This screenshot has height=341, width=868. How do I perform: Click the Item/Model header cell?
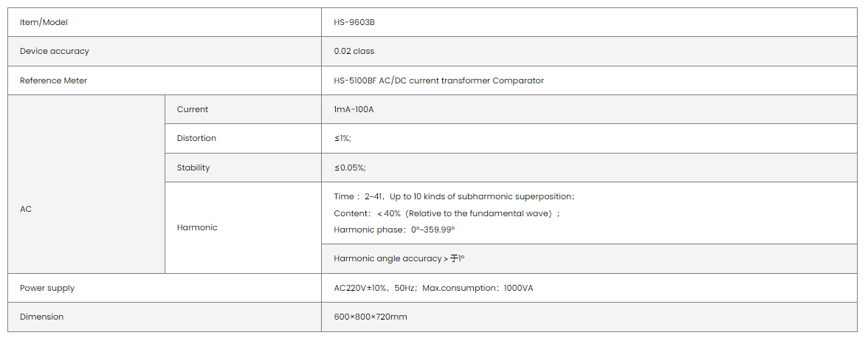pos(44,22)
